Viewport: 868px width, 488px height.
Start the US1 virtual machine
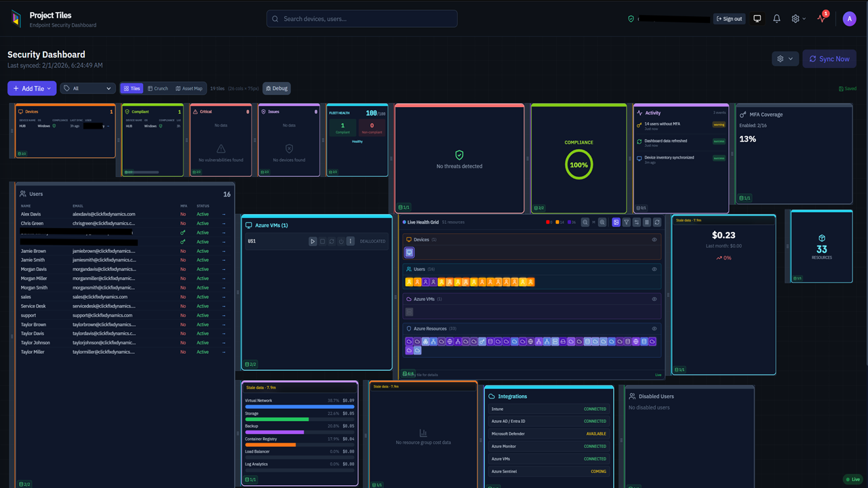point(313,241)
